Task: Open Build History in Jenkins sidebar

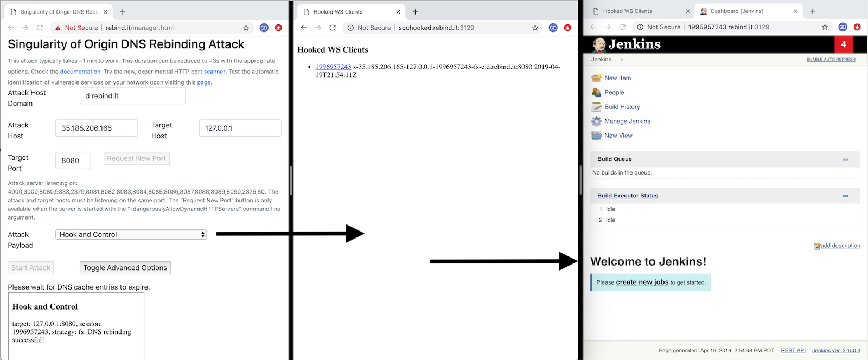Action: (622, 107)
